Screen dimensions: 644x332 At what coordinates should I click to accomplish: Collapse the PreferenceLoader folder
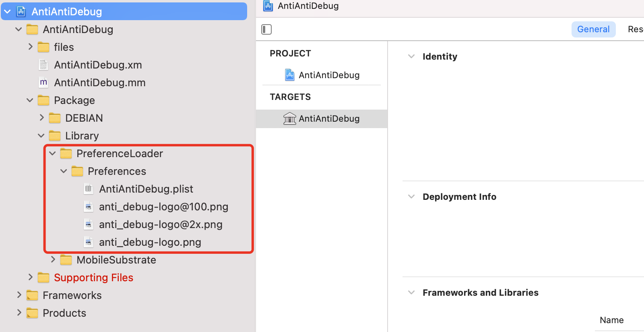(52, 154)
